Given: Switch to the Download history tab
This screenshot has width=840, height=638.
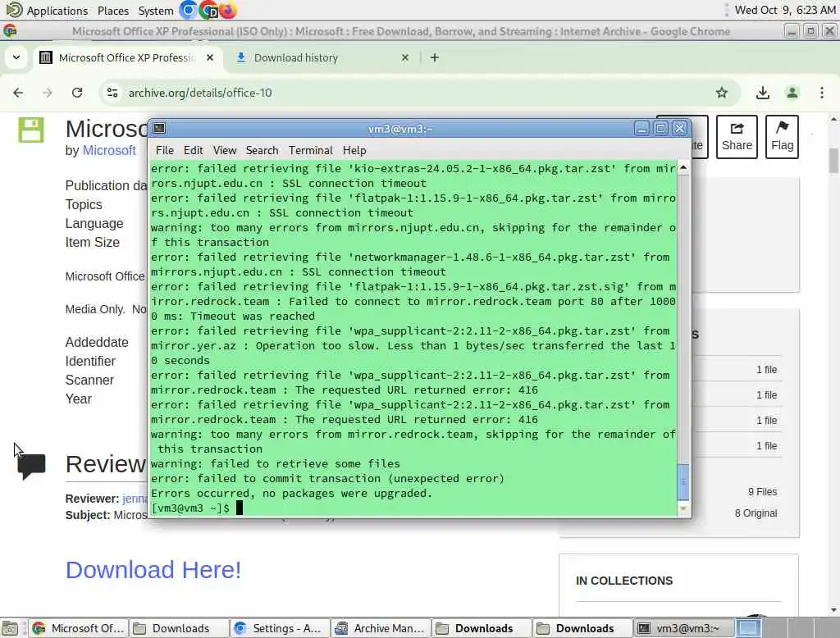Looking at the screenshot, I should (322, 57).
